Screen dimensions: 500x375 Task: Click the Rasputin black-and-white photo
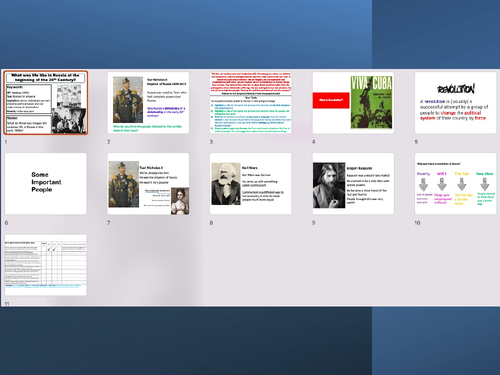(x=329, y=185)
